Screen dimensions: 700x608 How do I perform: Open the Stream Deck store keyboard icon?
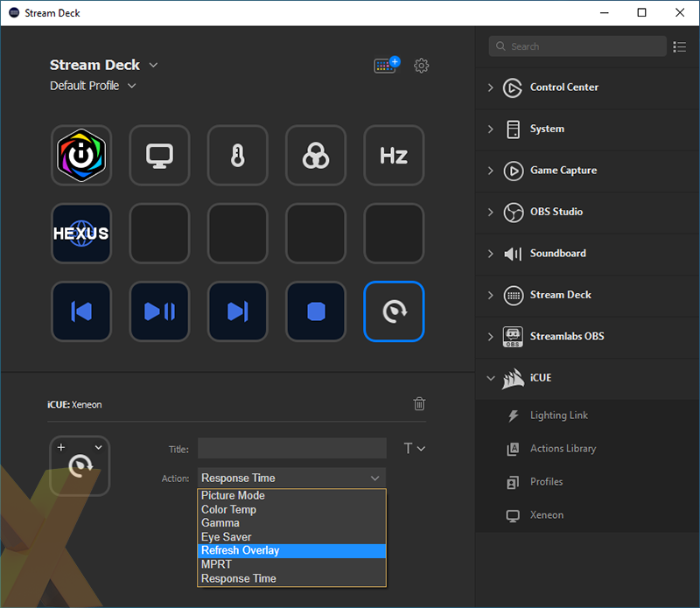[x=387, y=66]
